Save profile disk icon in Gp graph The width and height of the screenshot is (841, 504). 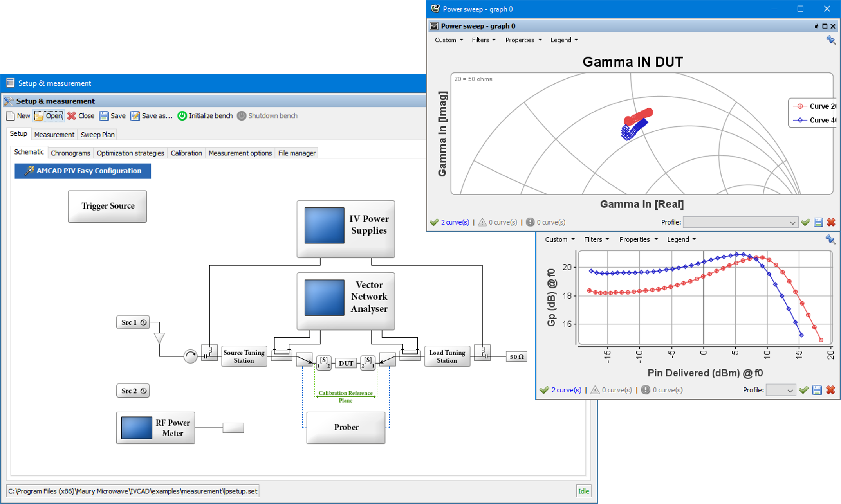tap(817, 390)
